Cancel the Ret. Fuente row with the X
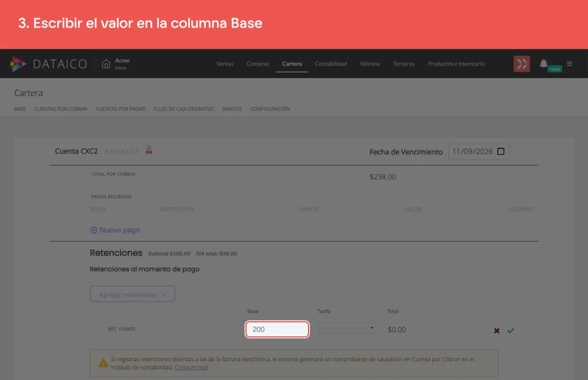Image resolution: width=588 pixels, height=380 pixels. pos(497,330)
